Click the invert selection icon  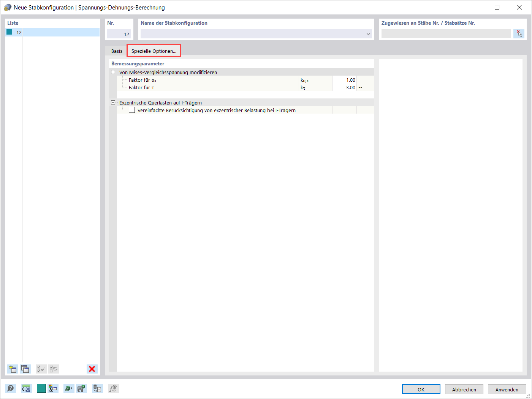(54, 369)
